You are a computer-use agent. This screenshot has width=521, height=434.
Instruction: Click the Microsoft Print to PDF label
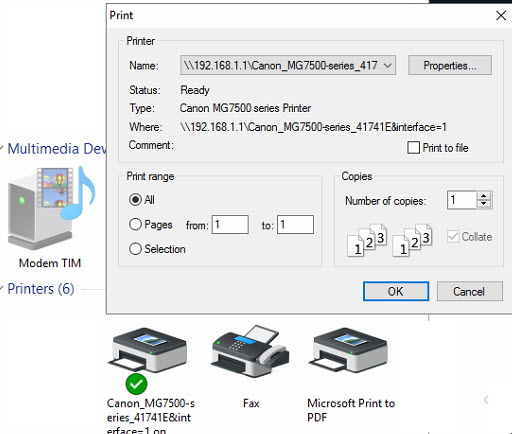(x=351, y=410)
